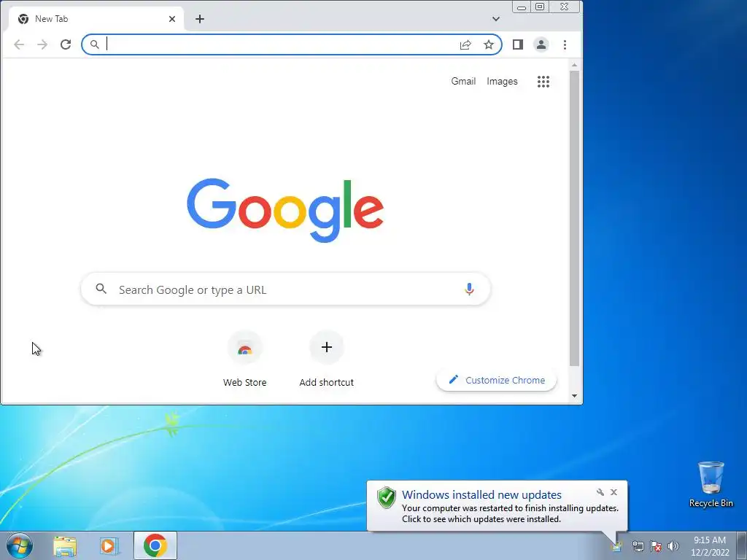
Task: Open Windows Explorer from taskbar
Action: point(65,545)
